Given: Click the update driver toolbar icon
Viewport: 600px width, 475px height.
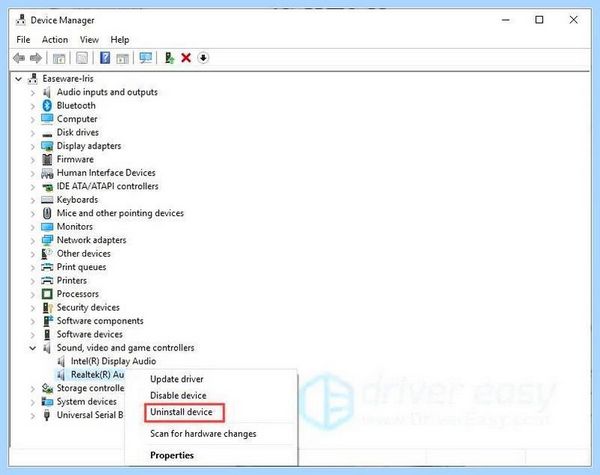Looking at the screenshot, I should tap(169, 58).
